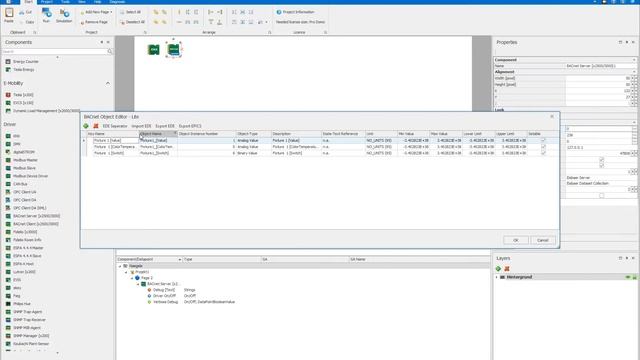Click the Modbus Master component icon
The image size is (640, 360).
(x=8, y=160)
